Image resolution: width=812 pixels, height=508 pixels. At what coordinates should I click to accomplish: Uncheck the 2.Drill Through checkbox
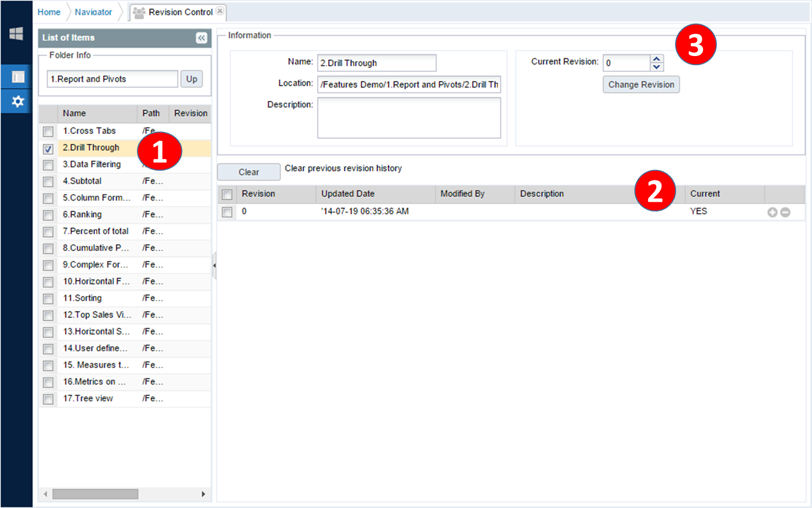click(x=48, y=149)
